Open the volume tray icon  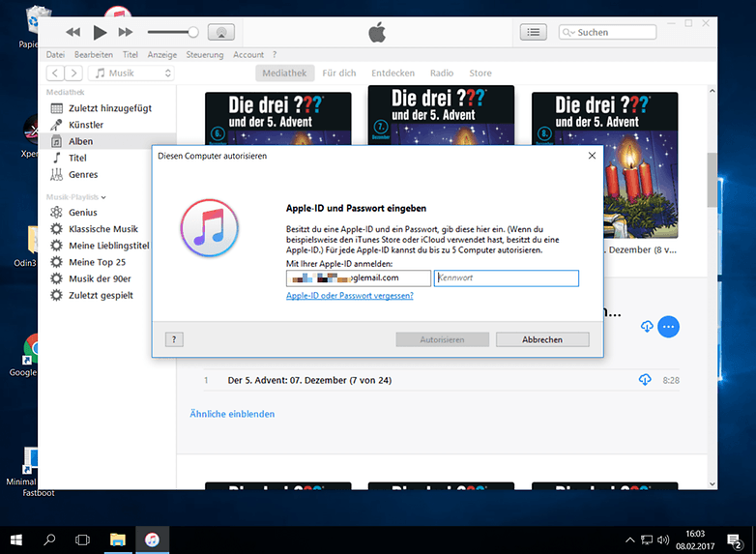(663, 540)
